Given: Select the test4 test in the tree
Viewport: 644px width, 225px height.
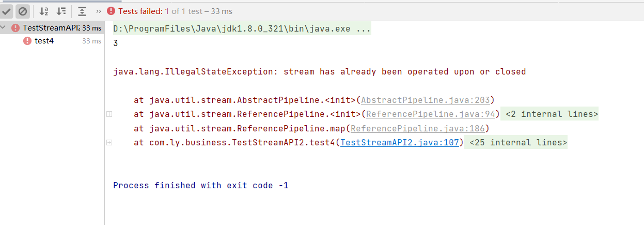Looking at the screenshot, I should [44, 41].
